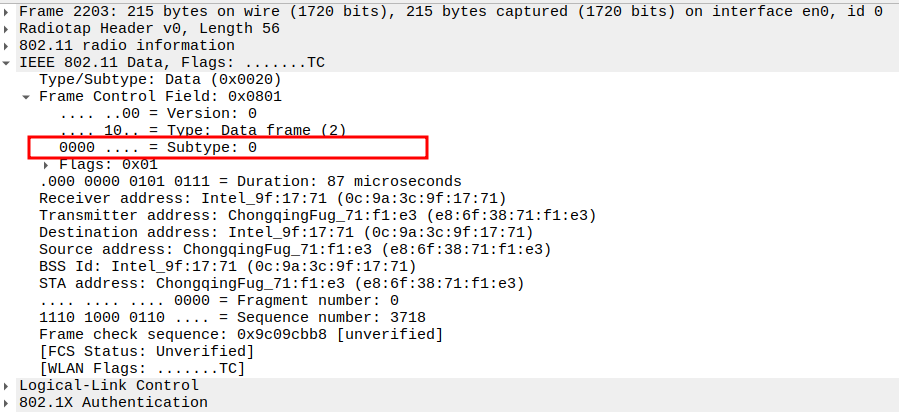Select the BSS Id row

click(227, 267)
